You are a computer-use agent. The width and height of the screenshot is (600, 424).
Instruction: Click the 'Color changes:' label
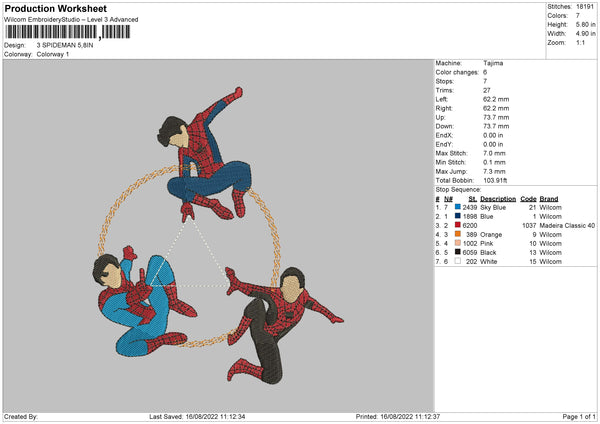click(457, 72)
